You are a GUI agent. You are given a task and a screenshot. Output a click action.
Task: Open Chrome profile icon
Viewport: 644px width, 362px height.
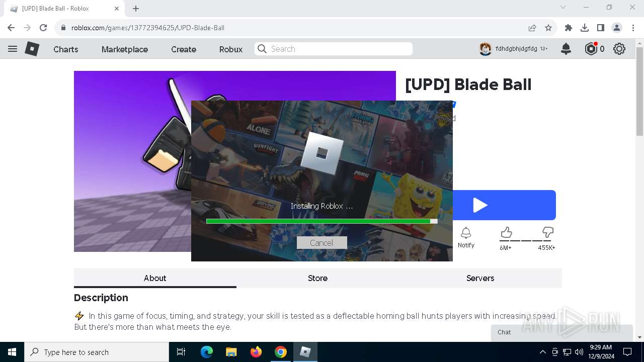pos(617,28)
